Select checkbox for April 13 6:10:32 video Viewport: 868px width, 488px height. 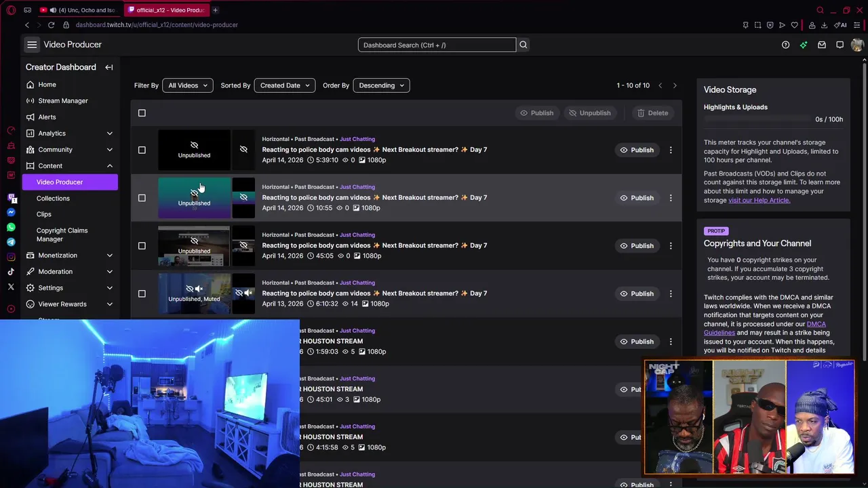(142, 293)
